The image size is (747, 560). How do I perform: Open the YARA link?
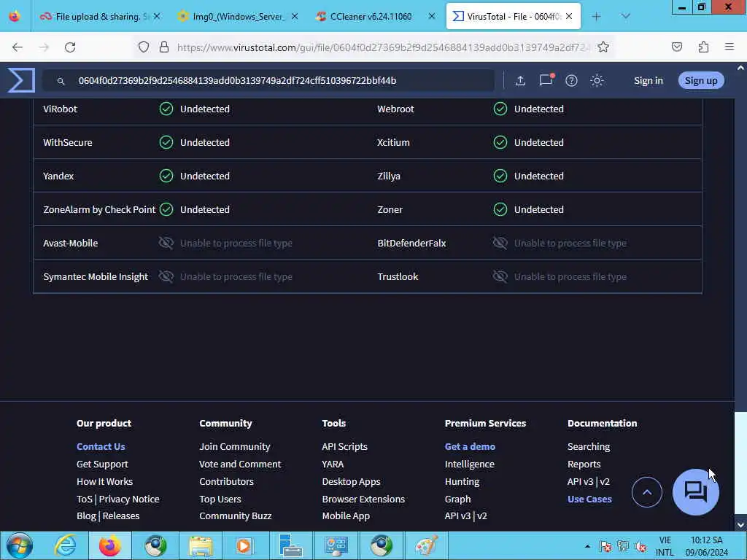(x=333, y=464)
